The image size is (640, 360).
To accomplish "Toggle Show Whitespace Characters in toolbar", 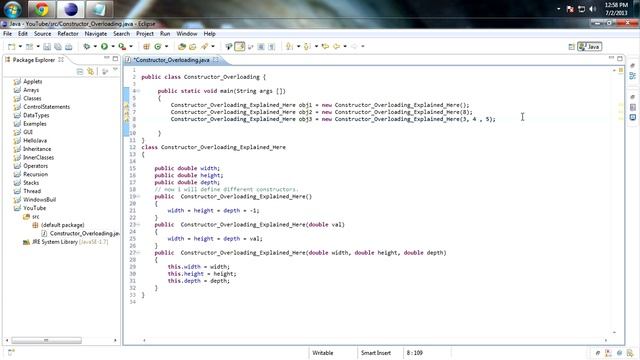I will pyautogui.click(x=271, y=47).
